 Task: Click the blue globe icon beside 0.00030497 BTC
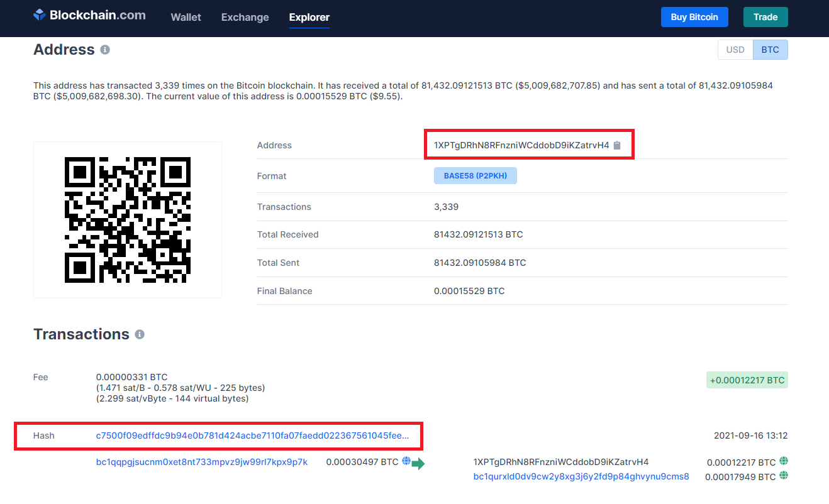coord(406,461)
